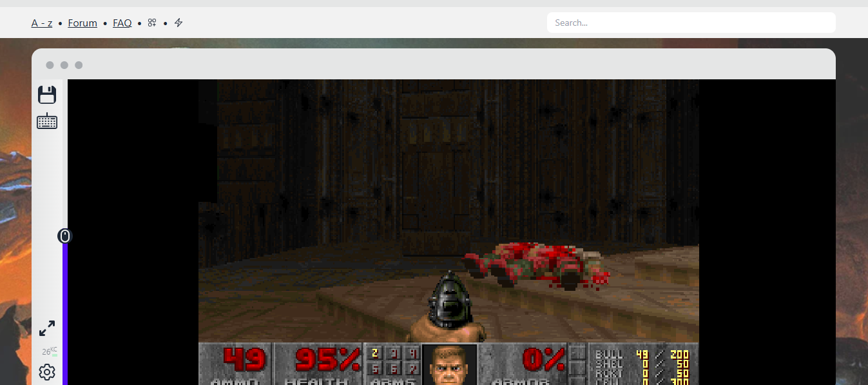This screenshot has width=868, height=385.
Task: Click the arms weapon slots panel
Action: click(x=393, y=364)
